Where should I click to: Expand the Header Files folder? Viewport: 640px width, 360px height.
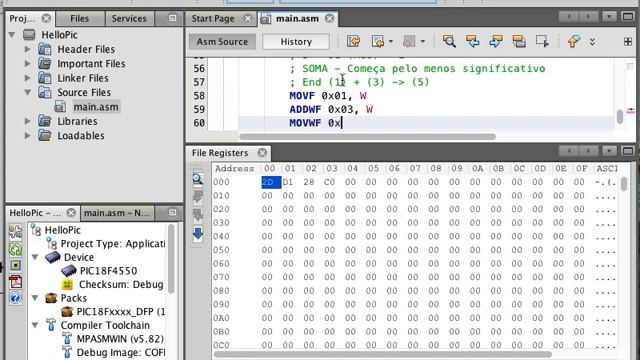[x=27, y=49]
